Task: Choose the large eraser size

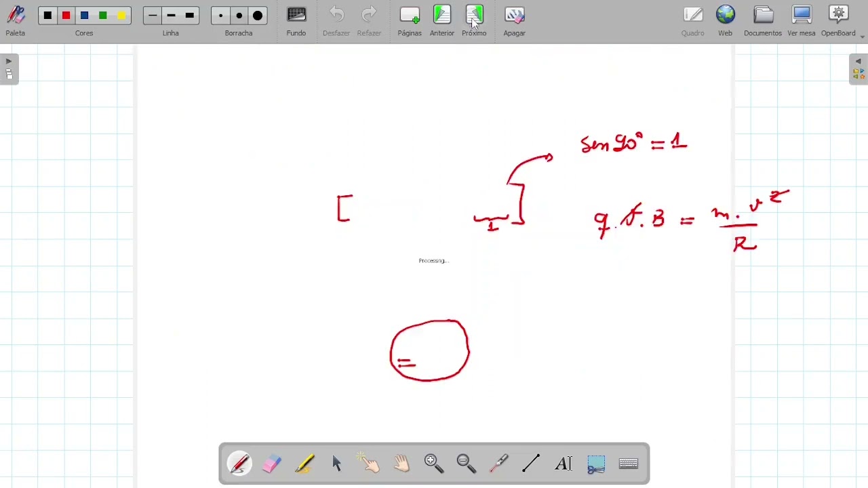Action: click(258, 16)
